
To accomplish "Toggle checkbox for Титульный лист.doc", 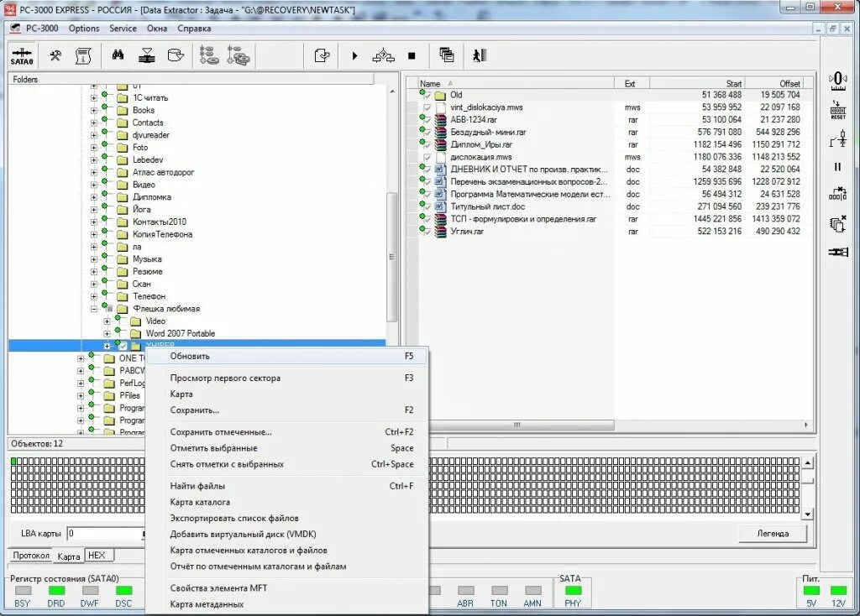I will coord(427,207).
